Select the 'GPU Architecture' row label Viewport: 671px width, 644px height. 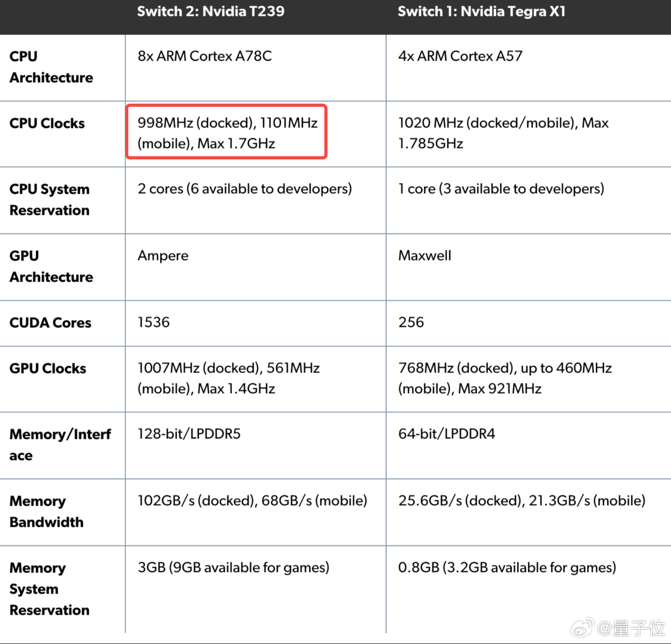tap(51, 266)
